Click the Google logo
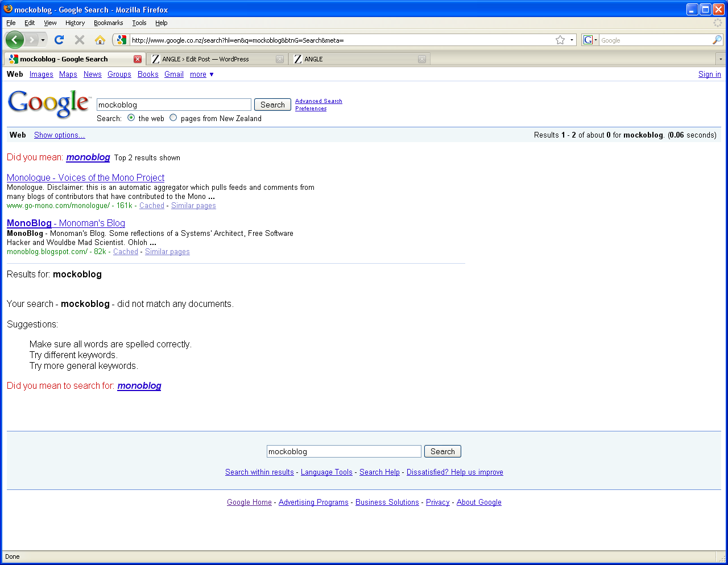The image size is (728, 565). point(49,104)
